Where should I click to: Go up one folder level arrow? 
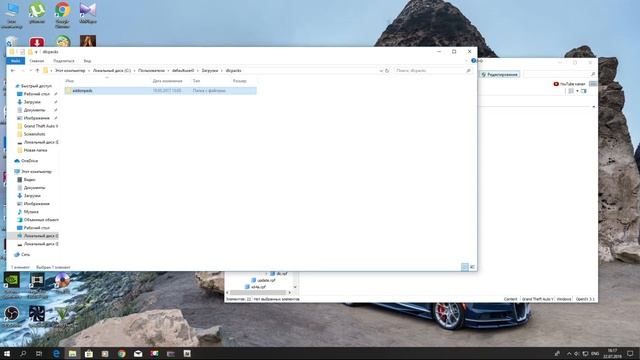[x=38, y=71]
